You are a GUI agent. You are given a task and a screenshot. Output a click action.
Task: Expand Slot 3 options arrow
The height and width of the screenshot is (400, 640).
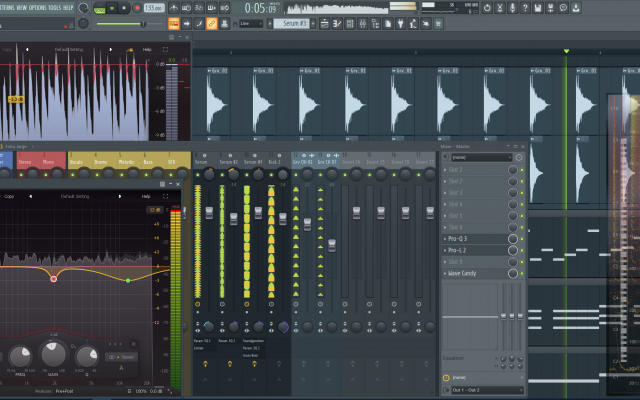445,193
